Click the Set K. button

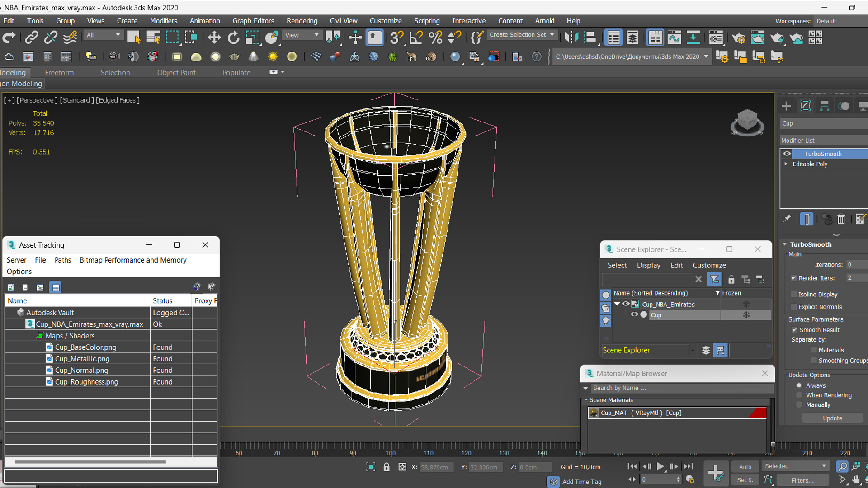(x=745, y=480)
